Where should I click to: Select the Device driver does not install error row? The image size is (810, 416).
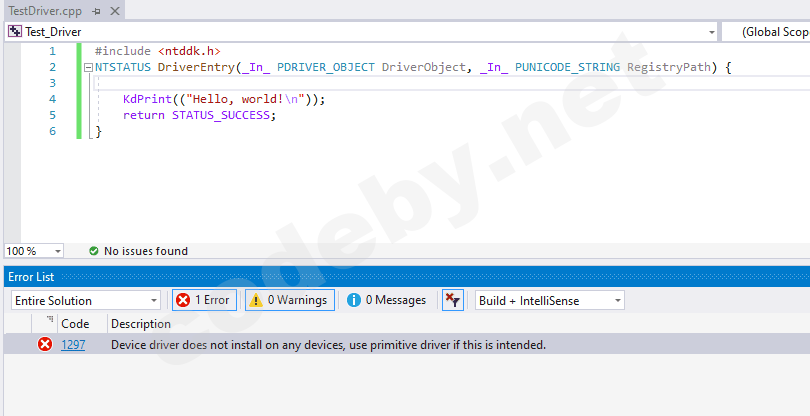407,344
